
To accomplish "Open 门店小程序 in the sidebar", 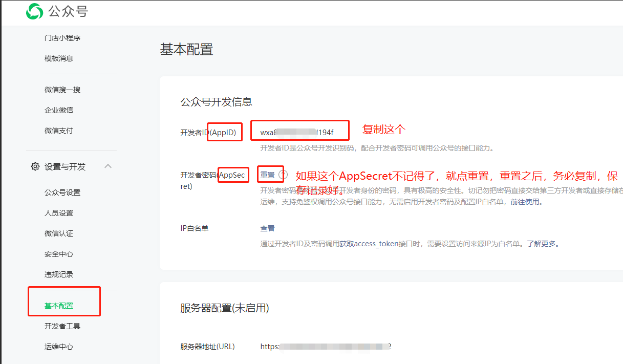I will [x=62, y=38].
